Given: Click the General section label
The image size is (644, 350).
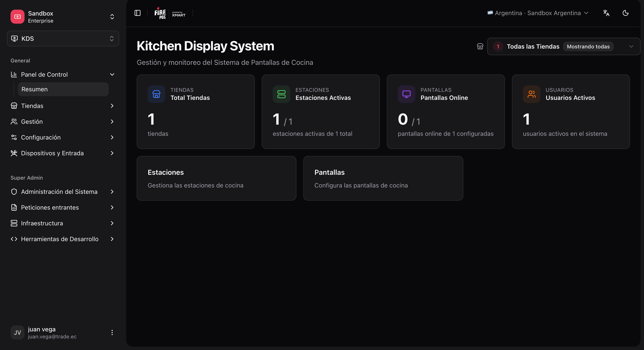Looking at the screenshot, I should coord(20,60).
